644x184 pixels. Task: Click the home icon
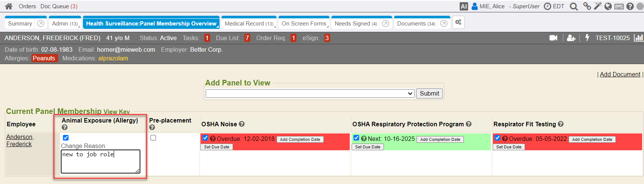pyautogui.click(x=9, y=6)
